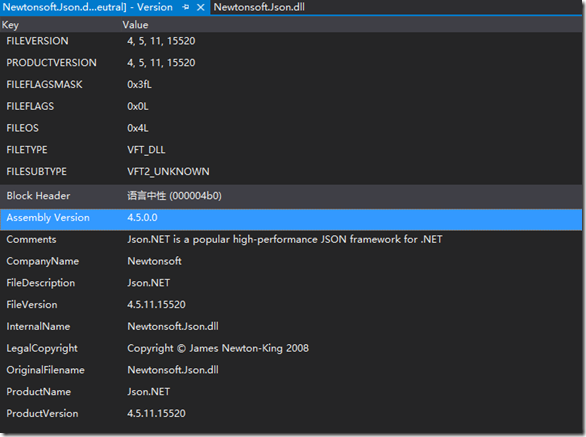Select the Comments key
Image resolution: width=586 pixels, height=437 pixels.
pyautogui.click(x=31, y=239)
